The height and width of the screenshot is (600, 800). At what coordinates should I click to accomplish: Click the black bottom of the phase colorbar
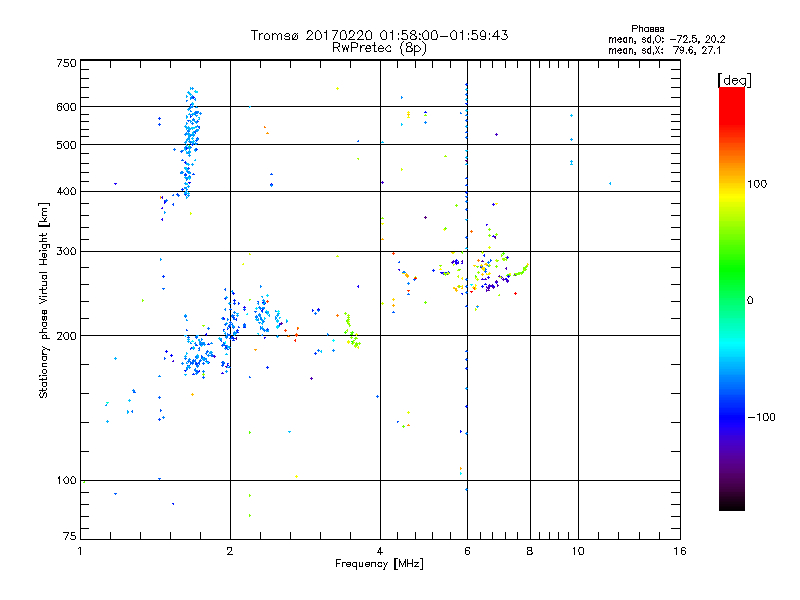(x=732, y=503)
